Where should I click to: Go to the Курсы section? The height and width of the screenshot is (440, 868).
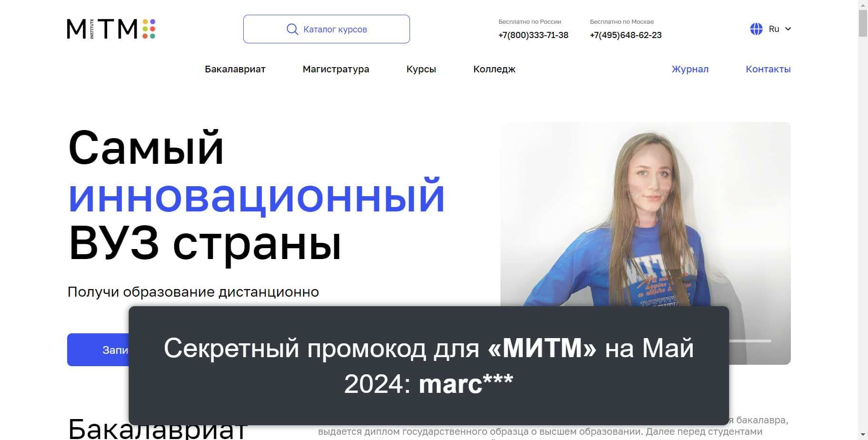coord(421,69)
